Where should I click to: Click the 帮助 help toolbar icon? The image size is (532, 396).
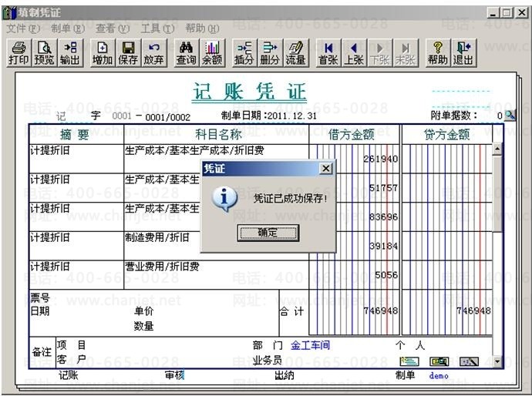[x=438, y=53]
